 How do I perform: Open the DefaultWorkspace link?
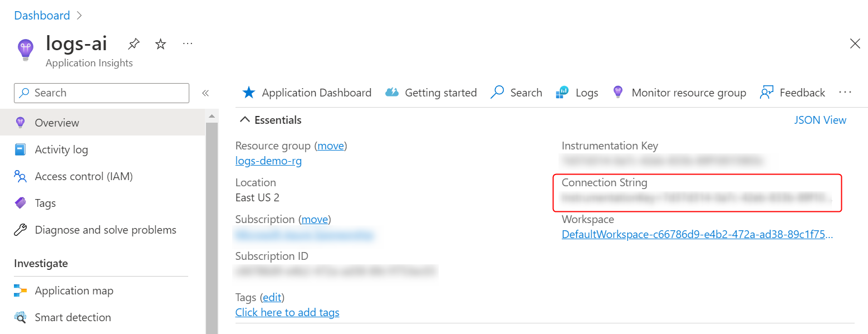tap(697, 235)
